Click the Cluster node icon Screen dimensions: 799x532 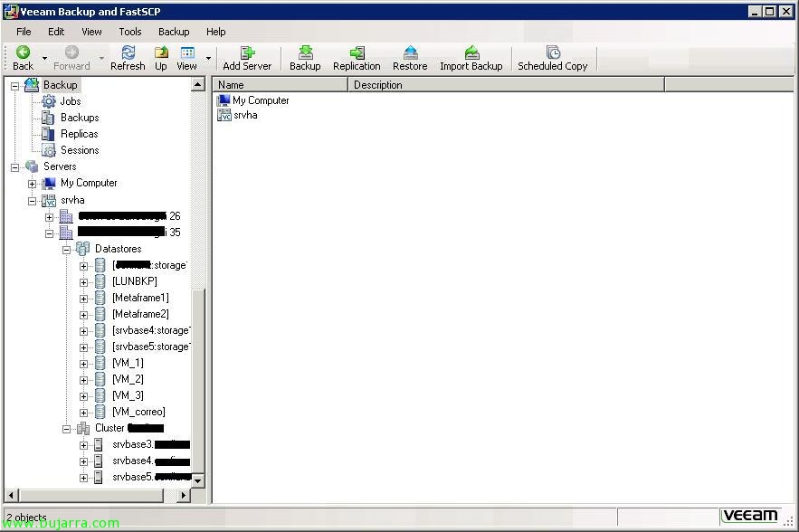coord(83,428)
